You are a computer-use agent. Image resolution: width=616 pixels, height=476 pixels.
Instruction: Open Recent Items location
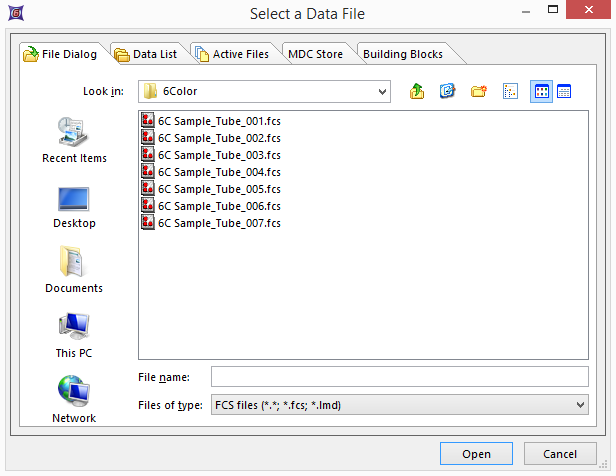coord(74,140)
